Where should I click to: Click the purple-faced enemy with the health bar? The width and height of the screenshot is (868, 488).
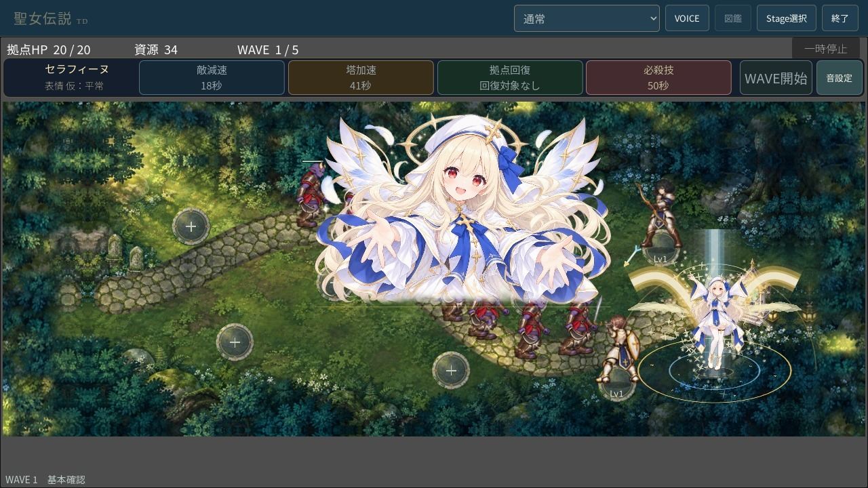coord(311,195)
